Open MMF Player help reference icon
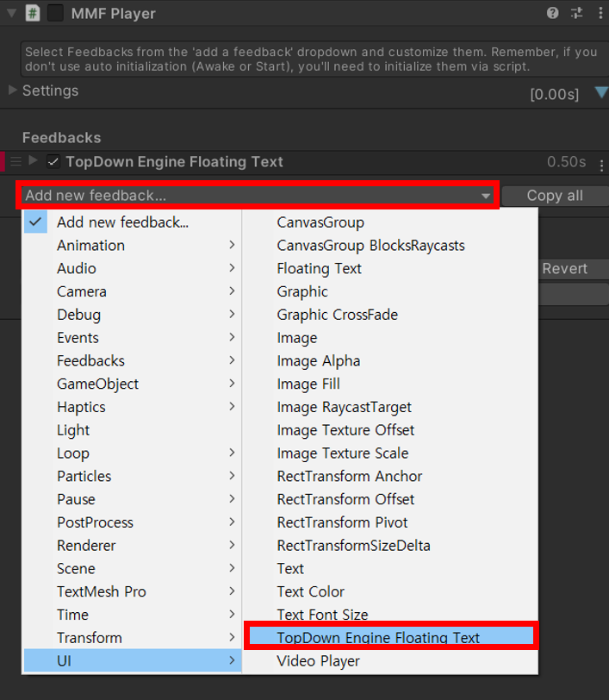Image resolution: width=609 pixels, height=700 pixels. (x=552, y=13)
